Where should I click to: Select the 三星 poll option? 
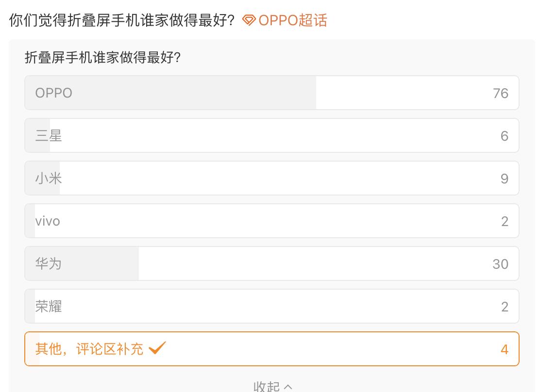coord(271,135)
